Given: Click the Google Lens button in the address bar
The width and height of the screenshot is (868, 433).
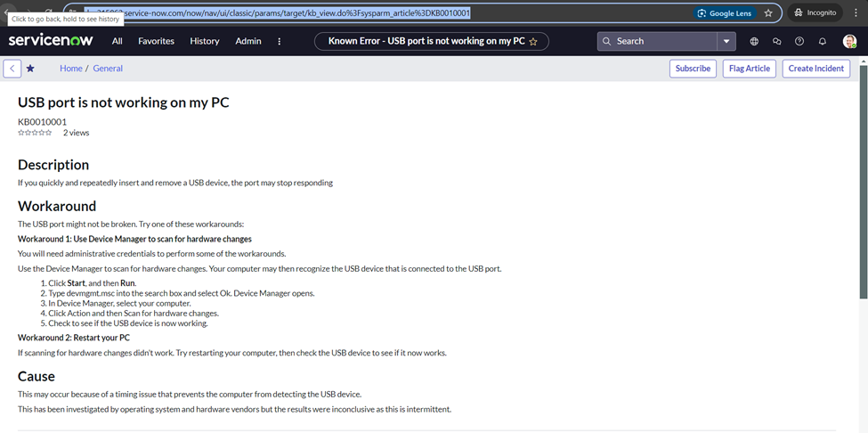Looking at the screenshot, I should point(725,13).
